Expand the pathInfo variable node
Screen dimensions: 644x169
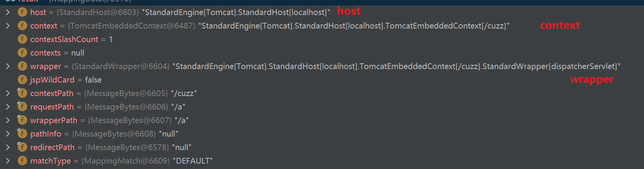click(x=8, y=134)
